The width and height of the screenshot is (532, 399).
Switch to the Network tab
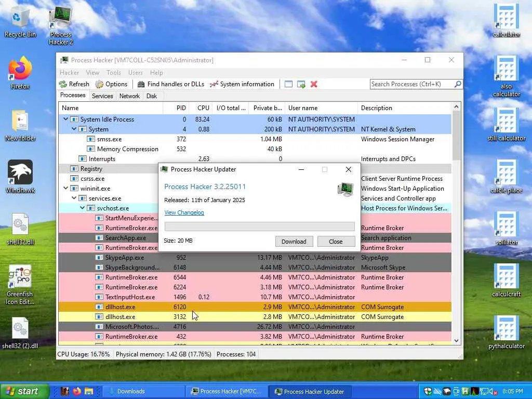pyautogui.click(x=129, y=96)
